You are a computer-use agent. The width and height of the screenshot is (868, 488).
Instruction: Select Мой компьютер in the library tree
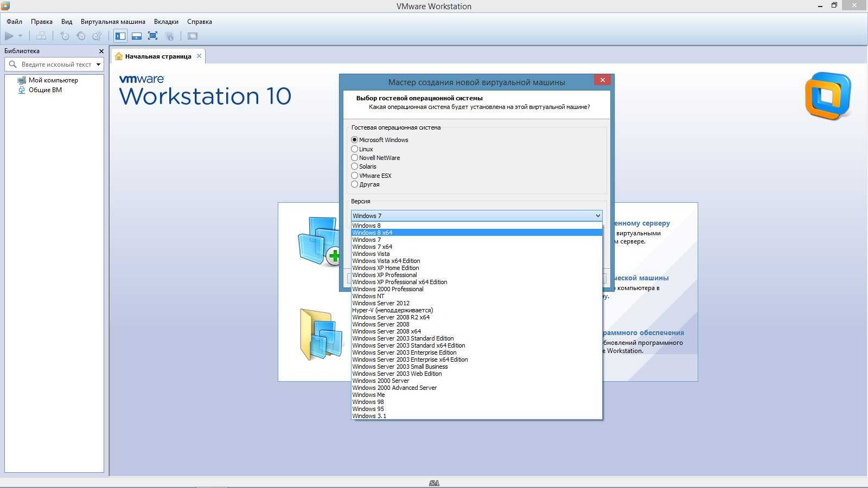[53, 80]
